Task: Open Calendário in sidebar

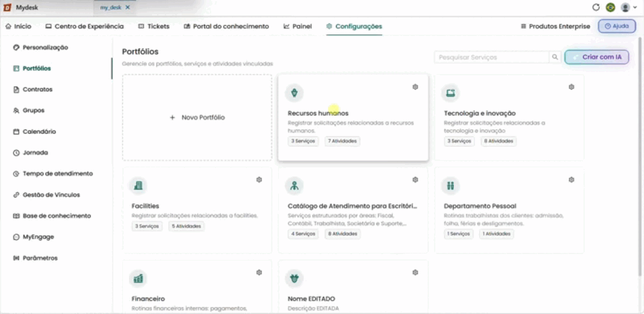Action: (x=35, y=132)
